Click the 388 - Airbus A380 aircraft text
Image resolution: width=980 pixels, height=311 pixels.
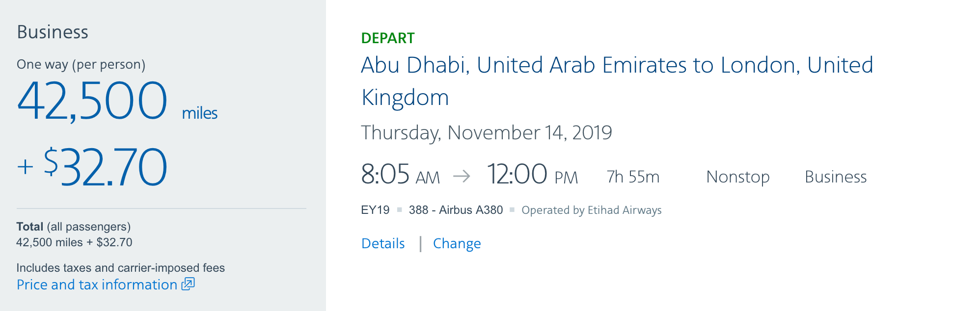pos(456,210)
